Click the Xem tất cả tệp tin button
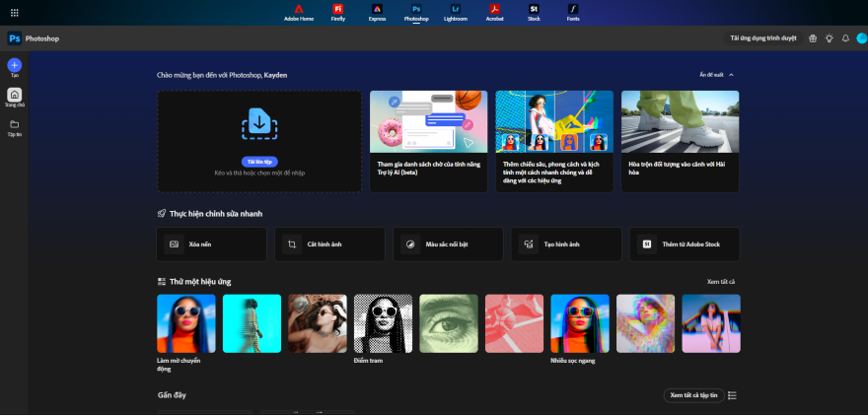This screenshot has width=868, height=416. [693, 395]
